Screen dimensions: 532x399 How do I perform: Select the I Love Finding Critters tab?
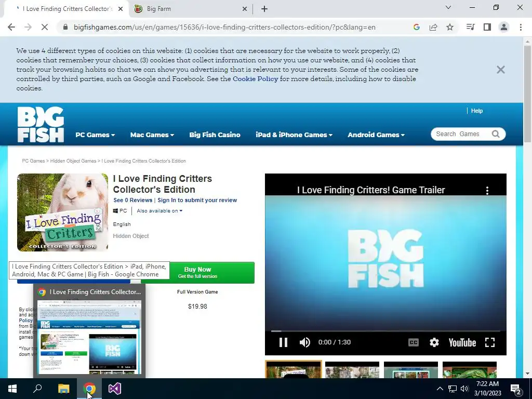pyautogui.click(x=66, y=9)
